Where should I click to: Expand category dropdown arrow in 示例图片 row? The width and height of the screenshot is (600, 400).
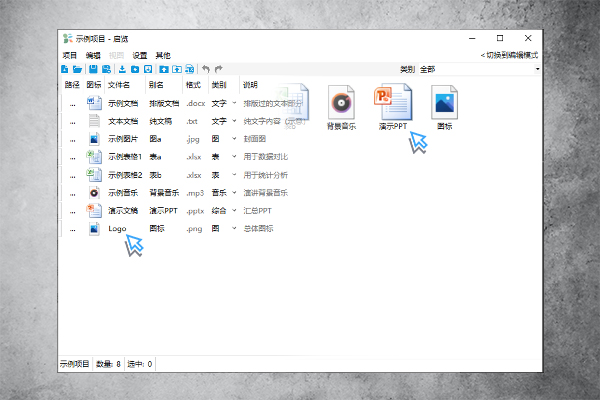click(x=234, y=139)
